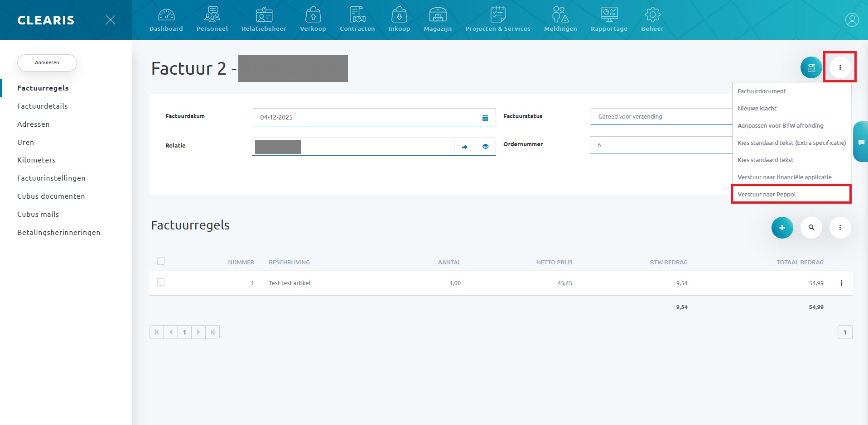Image resolution: width=868 pixels, height=425 pixels.
Task: Go to Factuurdetails in sidebar
Action: pos(43,106)
